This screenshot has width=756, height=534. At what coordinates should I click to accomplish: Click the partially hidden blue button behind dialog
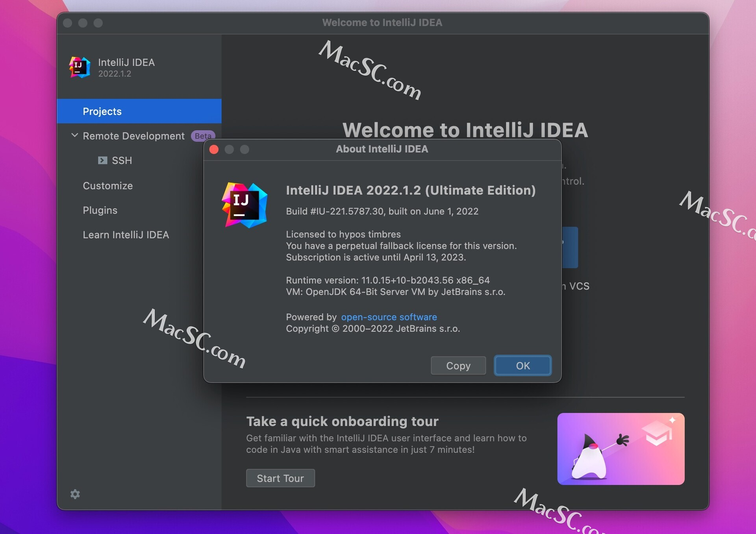(570, 247)
